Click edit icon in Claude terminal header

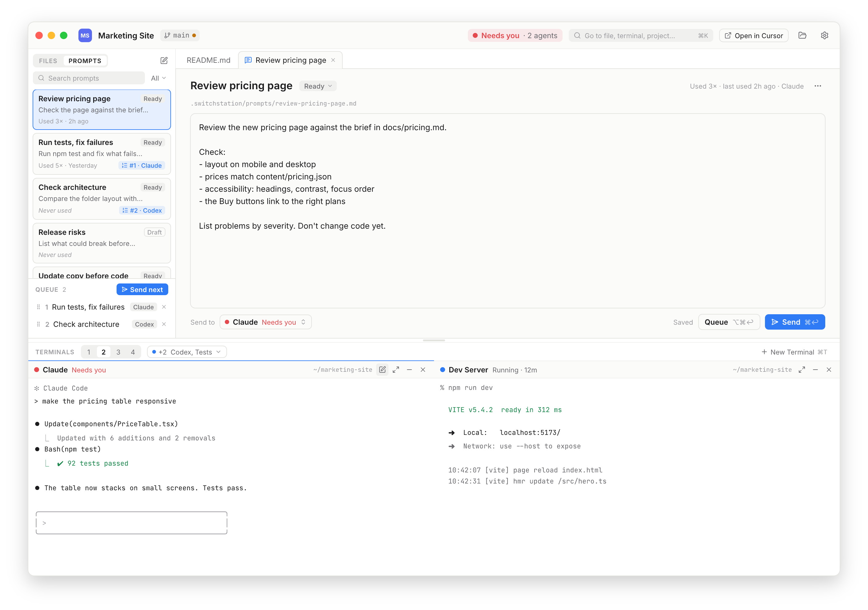[382, 370]
